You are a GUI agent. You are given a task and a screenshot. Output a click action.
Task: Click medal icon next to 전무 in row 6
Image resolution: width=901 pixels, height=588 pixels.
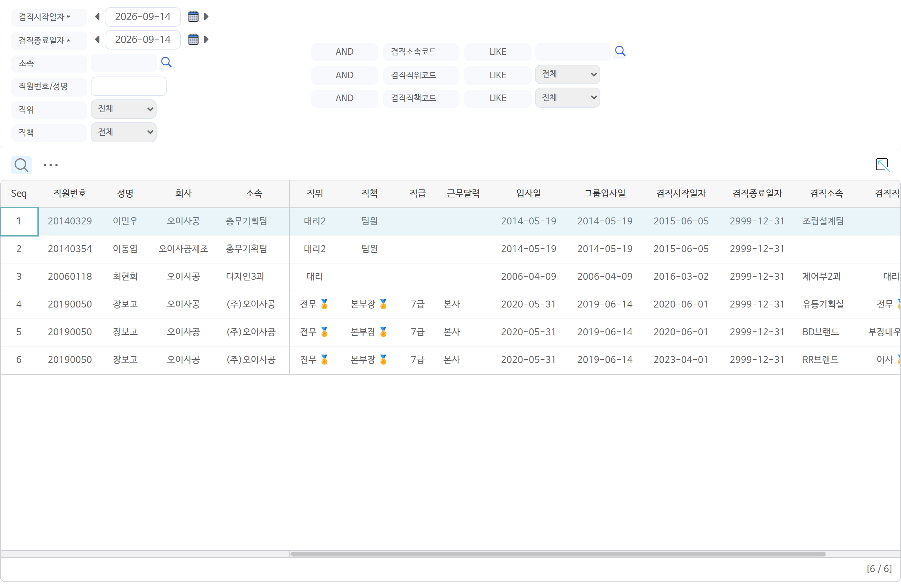pyautogui.click(x=324, y=359)
